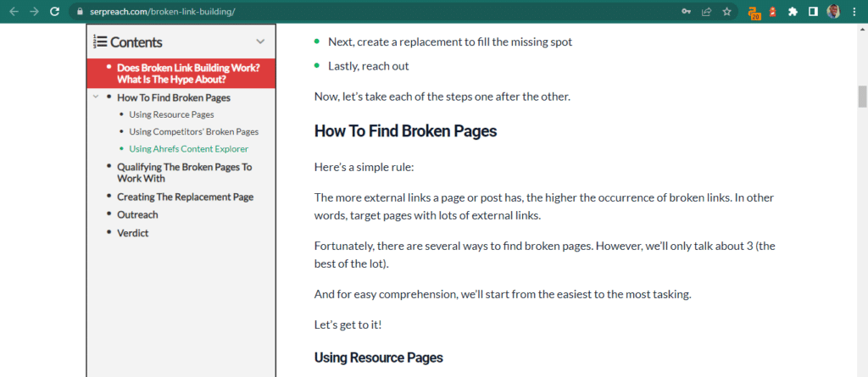
Task: Go to Using Resource Pages in contents
Action: 171,115
